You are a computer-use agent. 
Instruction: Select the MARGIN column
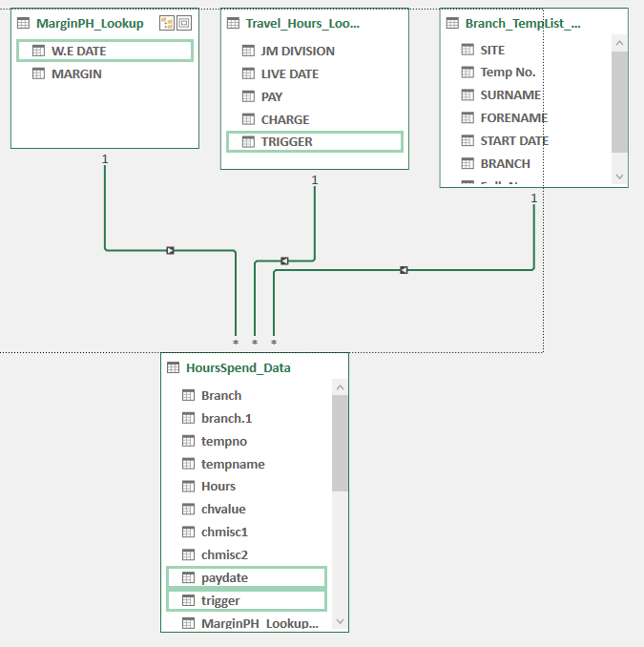[105, 73]
